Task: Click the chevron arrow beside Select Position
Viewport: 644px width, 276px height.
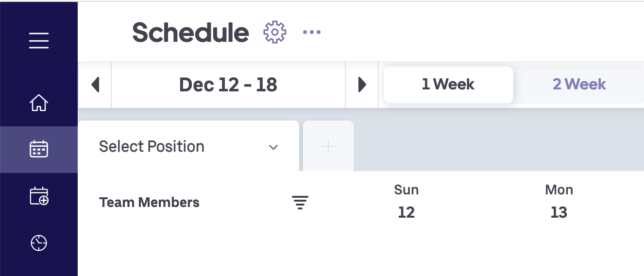Action: (x=273, y=147)
